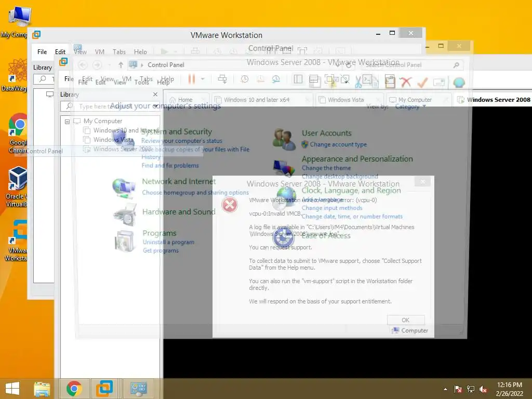Viewport: 532px width, 399px height.
Task: Click the Search Control Panel field
Action: (x=413, y=65)
